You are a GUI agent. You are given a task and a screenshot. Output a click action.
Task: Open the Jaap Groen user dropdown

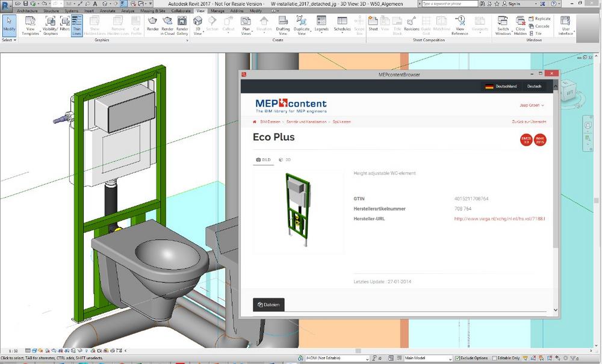click(532, 105)
